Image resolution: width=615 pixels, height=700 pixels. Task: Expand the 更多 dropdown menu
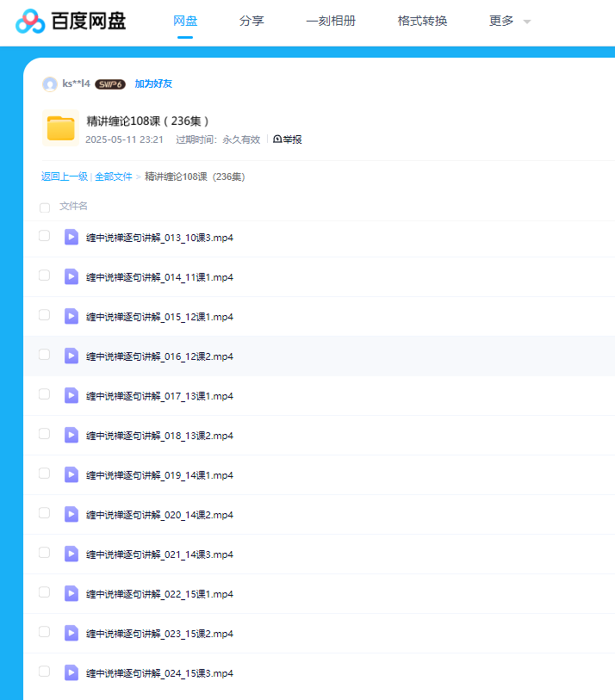click(509, 21)
